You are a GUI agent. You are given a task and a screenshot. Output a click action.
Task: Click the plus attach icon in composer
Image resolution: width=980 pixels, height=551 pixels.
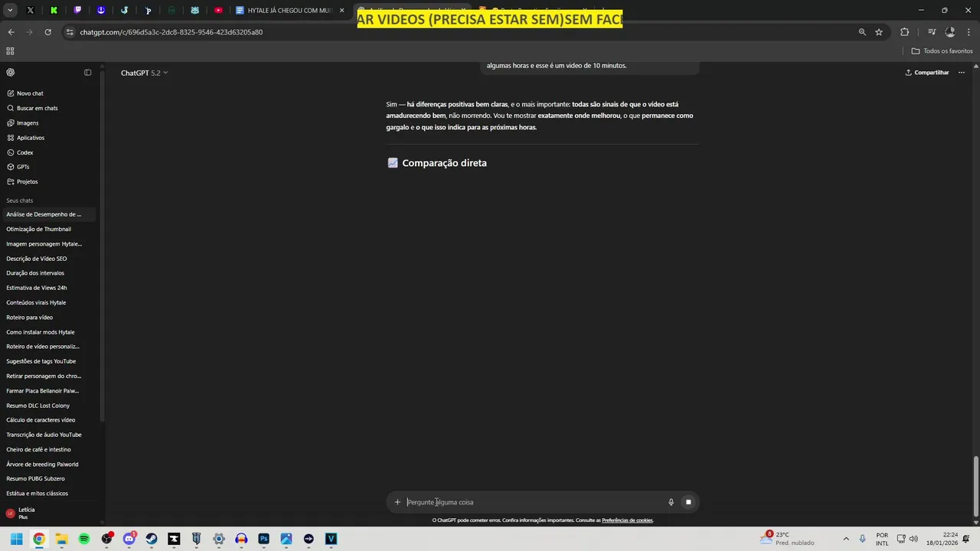(397, 502)
